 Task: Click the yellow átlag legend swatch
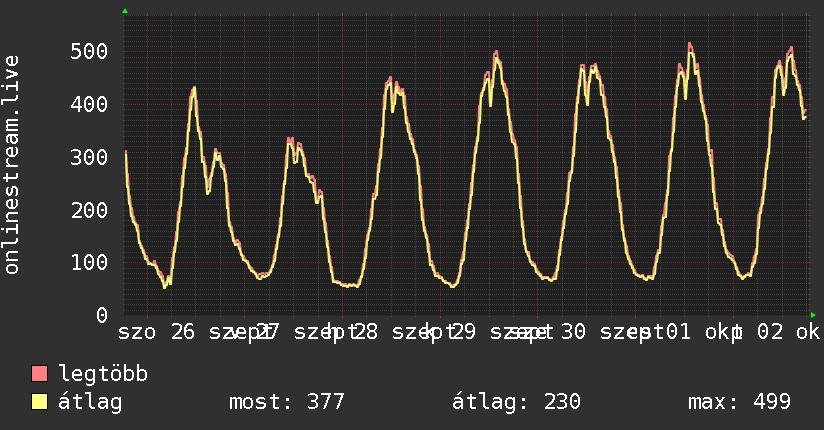click(39, 402)
